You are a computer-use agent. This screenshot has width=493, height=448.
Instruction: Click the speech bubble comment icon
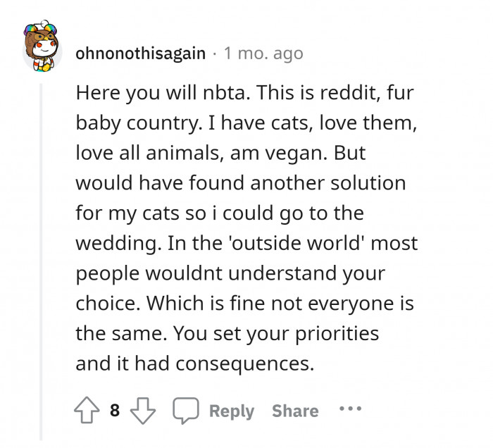point(186,411)
